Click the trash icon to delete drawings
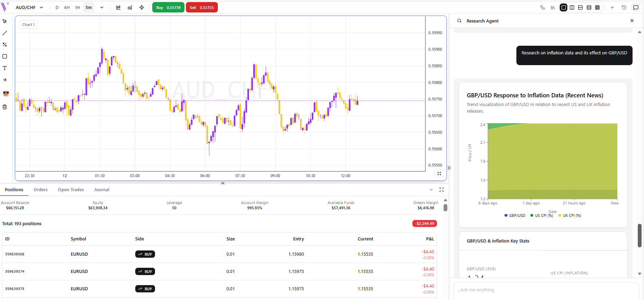The height and width of the screenshot is (300, 644). pos(5,107)
